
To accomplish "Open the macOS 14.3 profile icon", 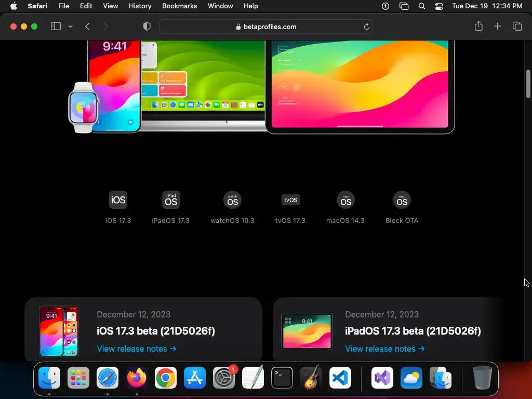I will tap(345, 200).
